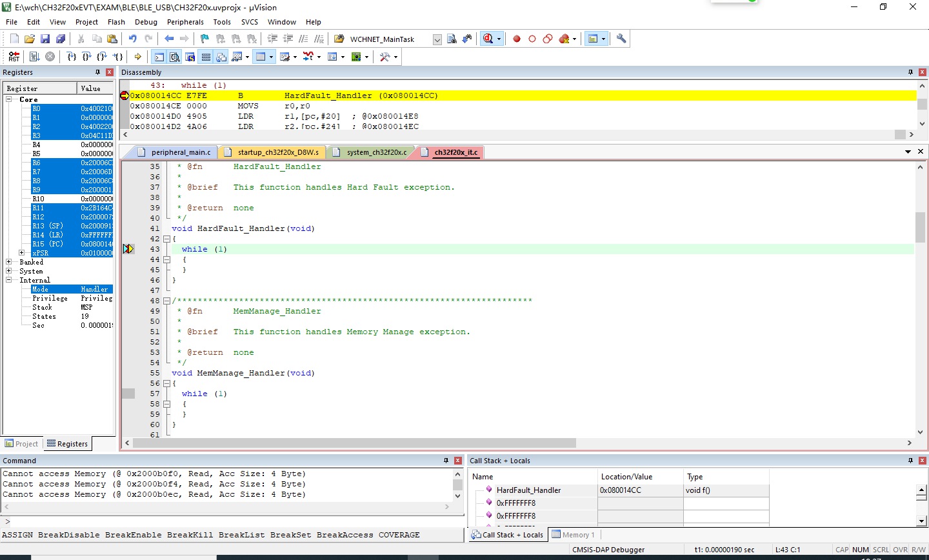Toggle auto-hide pin on Disassembly panel
Screen dimensions: 929x560
pyautogui.click(x=911, y=72)
